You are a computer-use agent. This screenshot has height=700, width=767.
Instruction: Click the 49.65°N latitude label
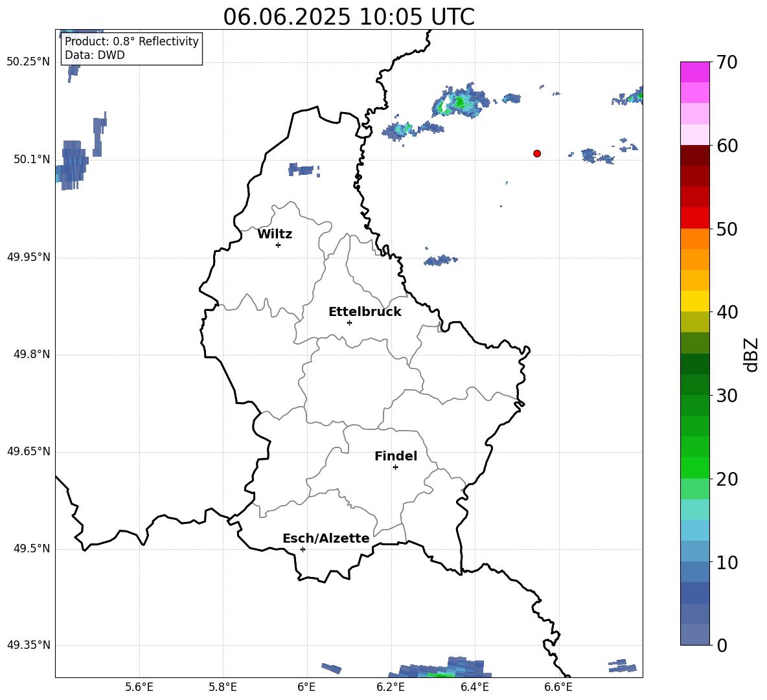tap(29, 451)
